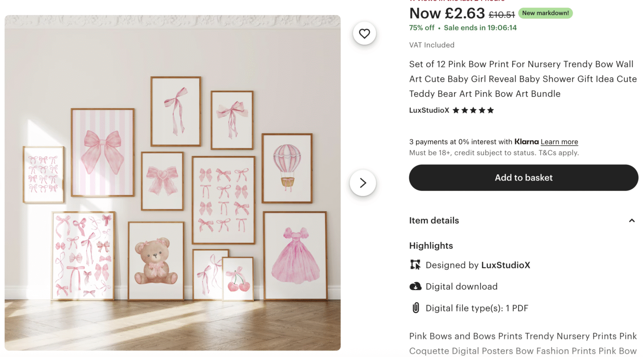Open the LuxStudioX shop link
This screenshot has width=644, height=357.
coord(429,110)
